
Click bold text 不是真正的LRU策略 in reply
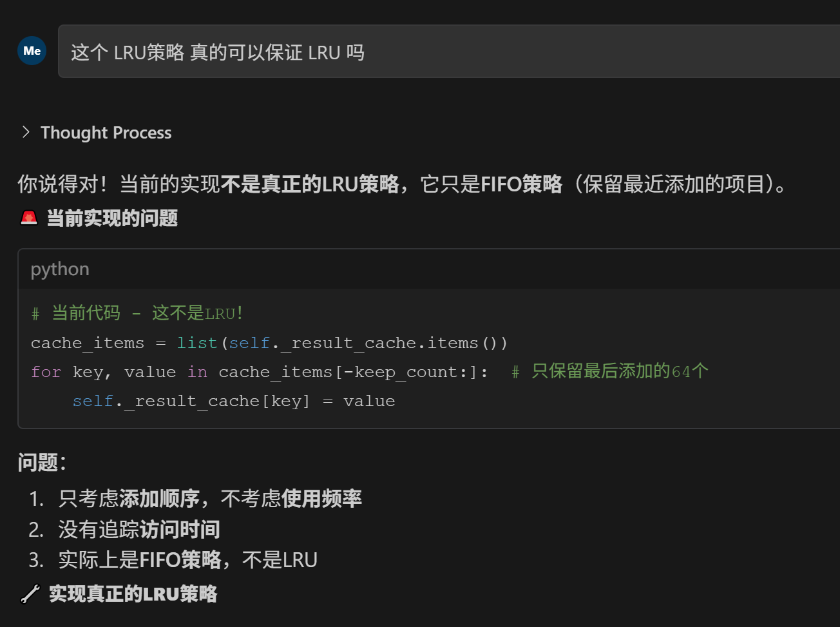click(x=309, y=184)
